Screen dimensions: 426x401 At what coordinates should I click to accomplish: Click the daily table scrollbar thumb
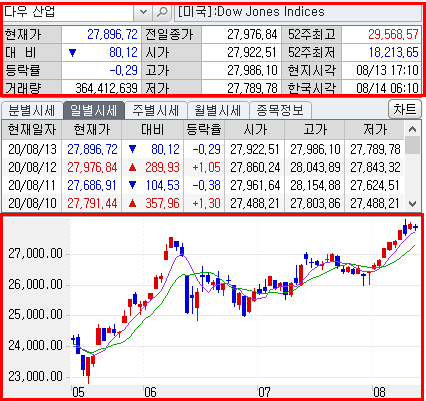pyautogui.click(x=413, y=145)
